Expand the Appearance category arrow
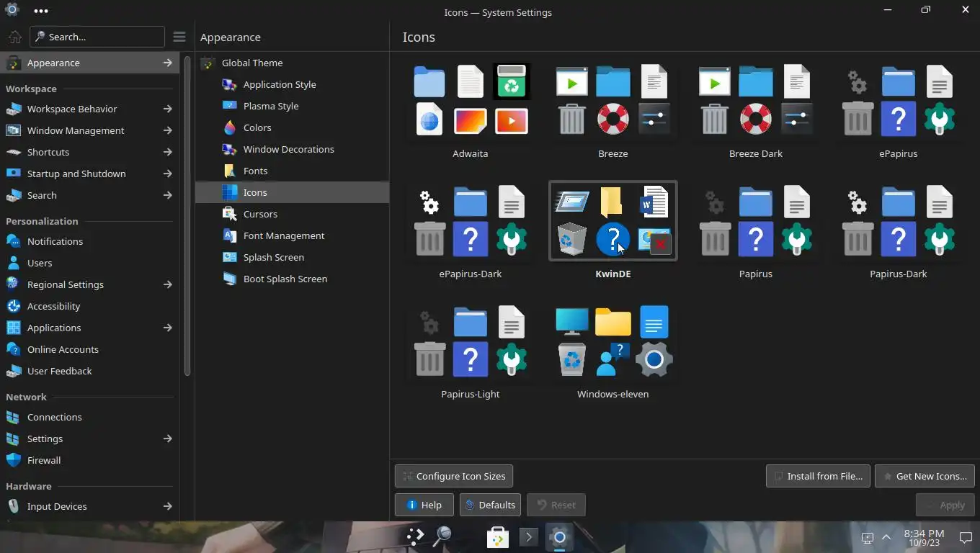Viewport: 980px width, 553px height. (167, 63)
